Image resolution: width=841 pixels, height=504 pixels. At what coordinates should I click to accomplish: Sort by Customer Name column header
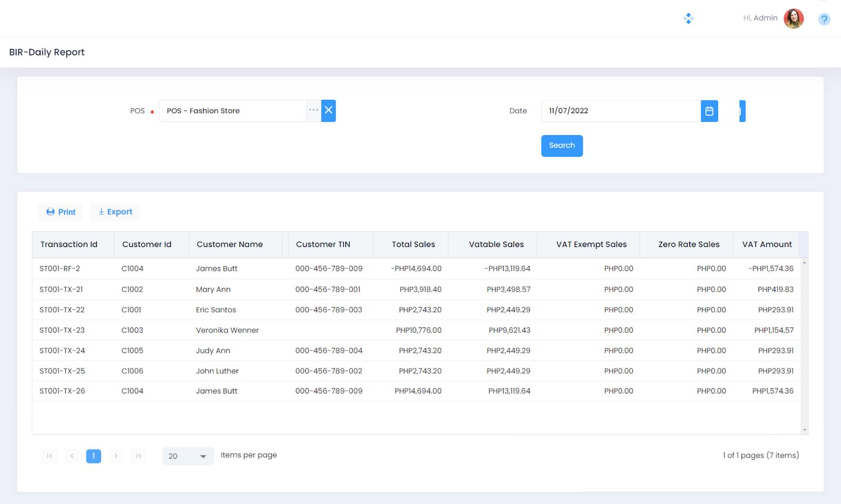230,244
